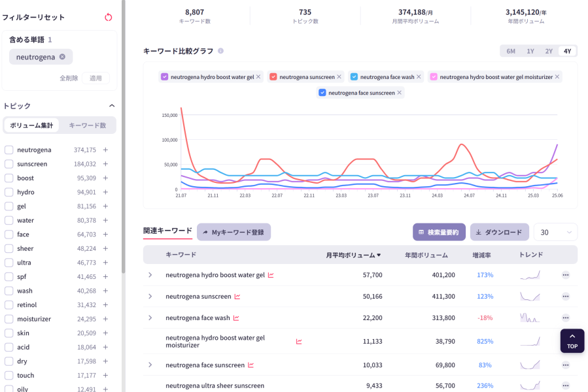Check the neutrogena topic checkbox
Viewport: 588px width, 392px height.
[9, 150]
